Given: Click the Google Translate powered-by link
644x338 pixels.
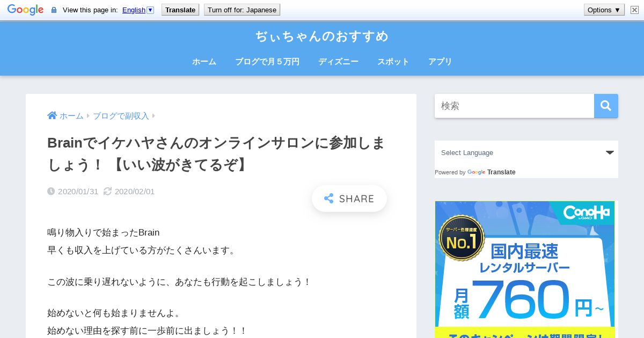Looking at the screenshot, I should [491, 172].
